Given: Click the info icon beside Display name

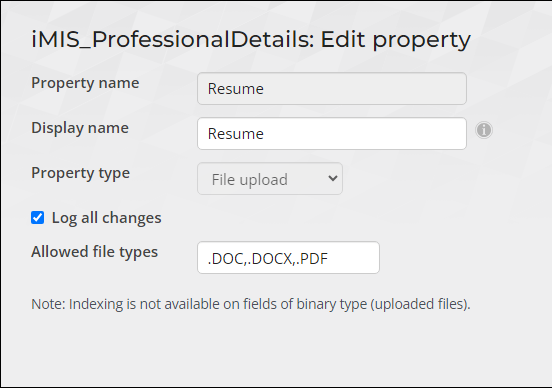Looking at the screenshot, I should click(x=484, y=130).
